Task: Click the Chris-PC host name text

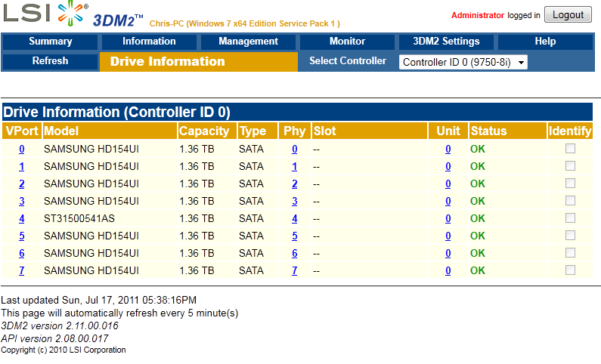Action: pyautogui.click(x=167, y=23)
